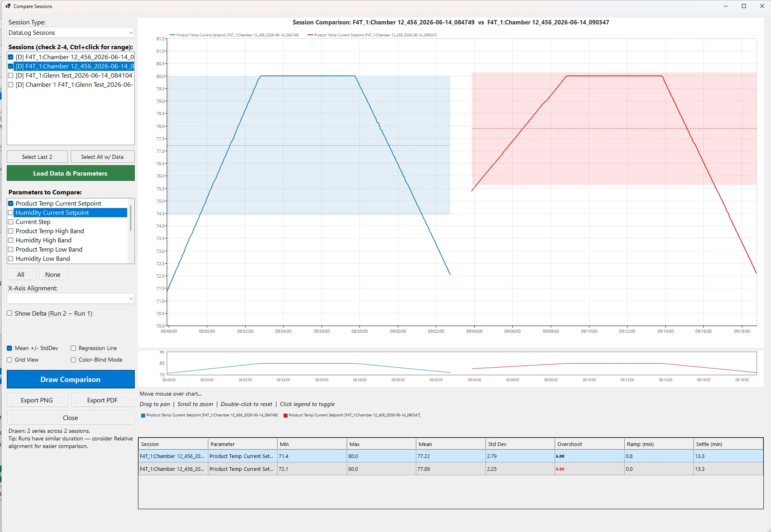
Task: Click the overview mini chart navigator
Action: point(461,363)
